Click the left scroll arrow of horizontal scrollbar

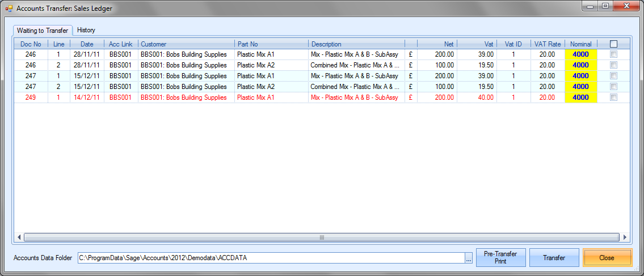pyautogui.click(x=19, y=237)
